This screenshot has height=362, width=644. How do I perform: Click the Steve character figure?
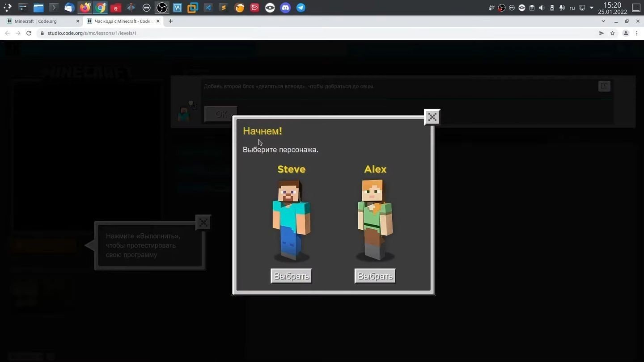291,220
